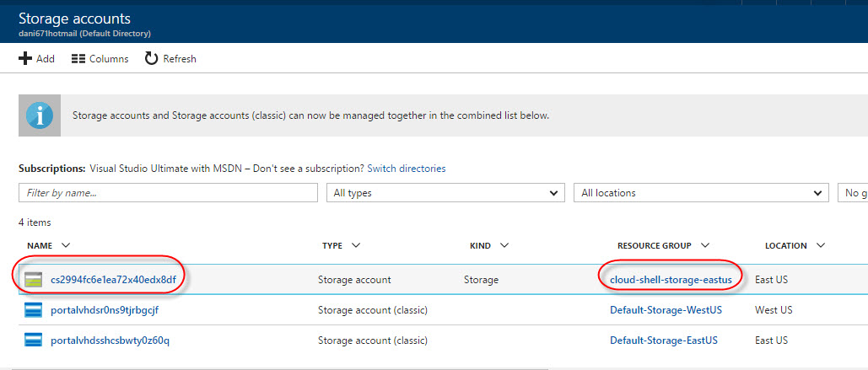The image size is (868, 370).
Task: Click the blue info icon in banner
Action: (40, 115)
